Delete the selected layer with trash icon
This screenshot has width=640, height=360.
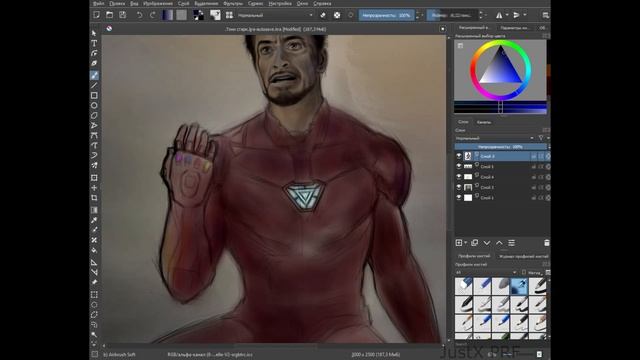[547, 243]
